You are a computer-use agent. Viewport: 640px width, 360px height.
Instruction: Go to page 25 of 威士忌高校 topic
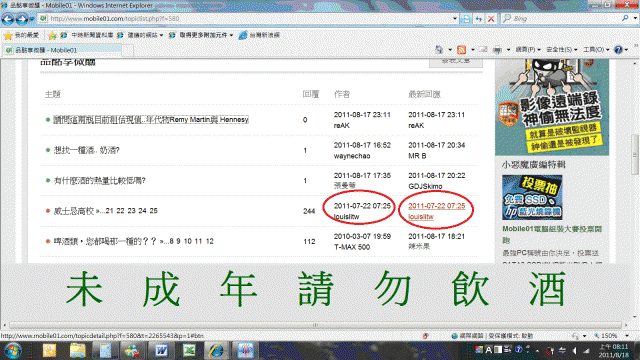(153, 211)
